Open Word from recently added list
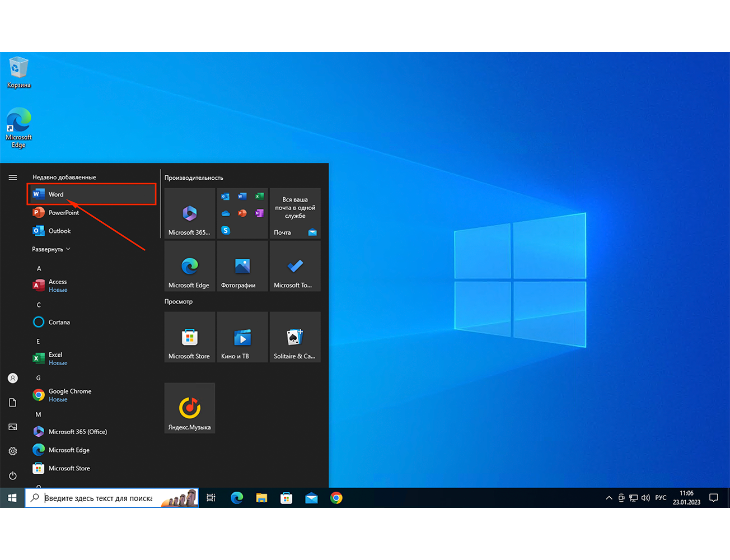 [92, 194]
